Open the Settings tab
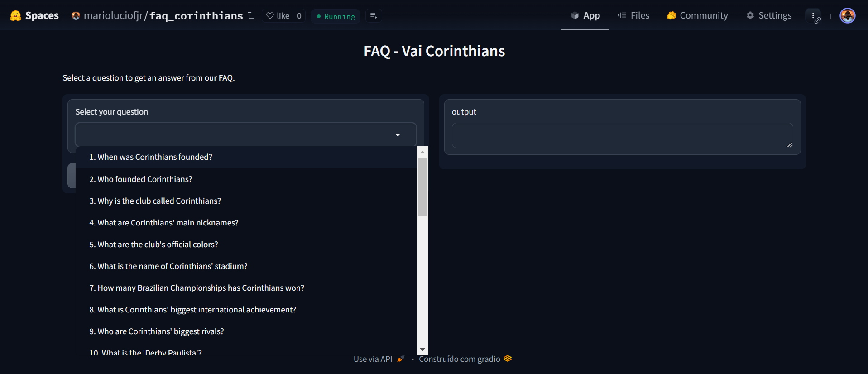 (x=769, y=16)
